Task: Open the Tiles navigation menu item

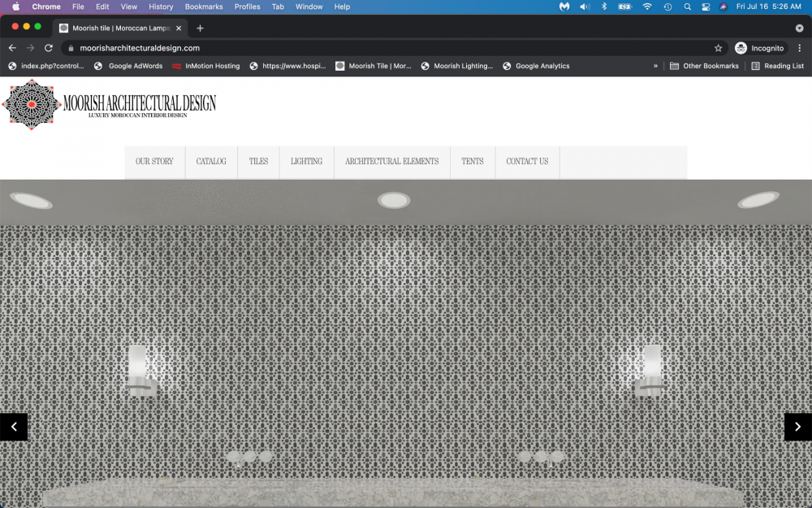Action: (258, 162)
